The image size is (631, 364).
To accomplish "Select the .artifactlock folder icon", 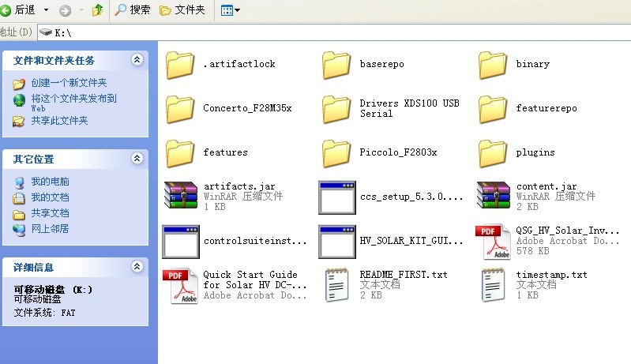I will coord(180,65).
